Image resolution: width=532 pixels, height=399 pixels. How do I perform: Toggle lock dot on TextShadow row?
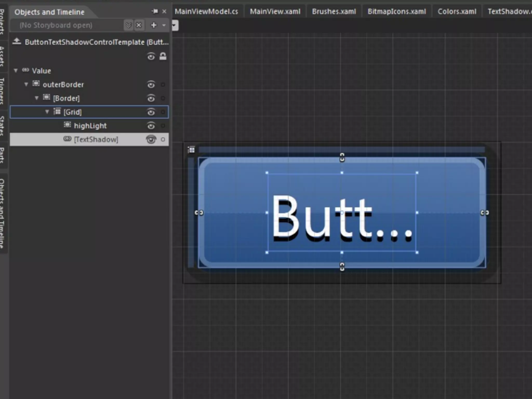pos(163,140)
